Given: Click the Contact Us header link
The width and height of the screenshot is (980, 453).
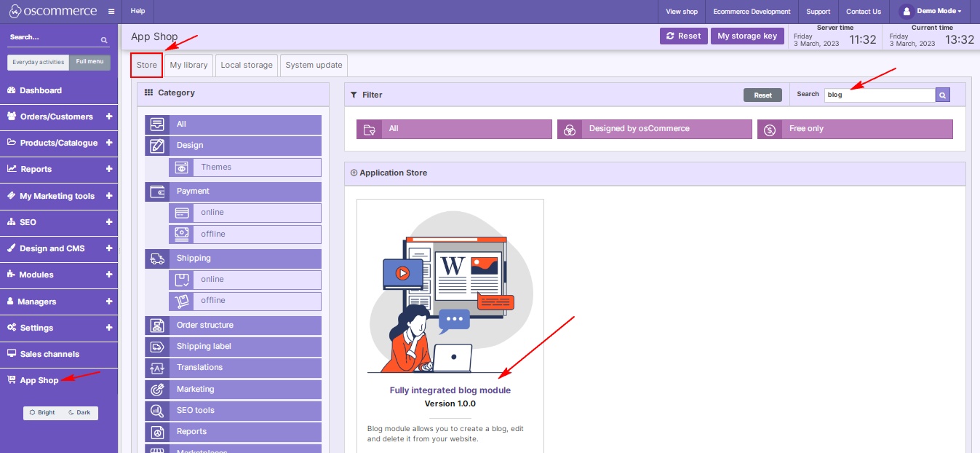Looking at the screenshot, I should tap(864, 12).
